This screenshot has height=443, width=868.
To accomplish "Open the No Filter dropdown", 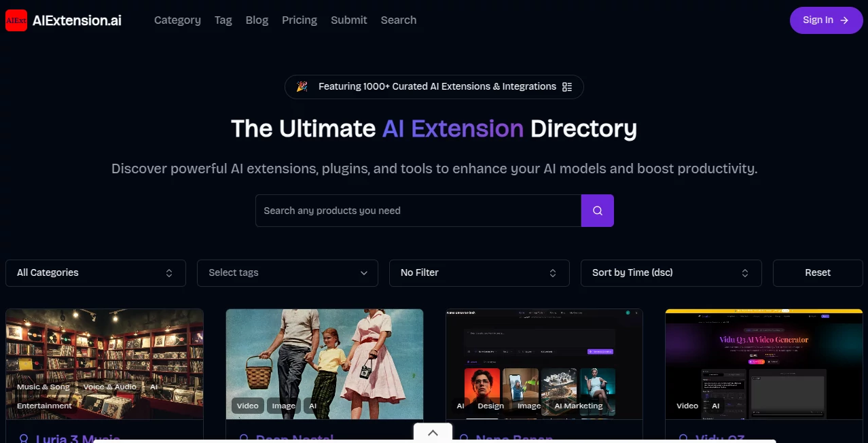I will coord(479,272).
